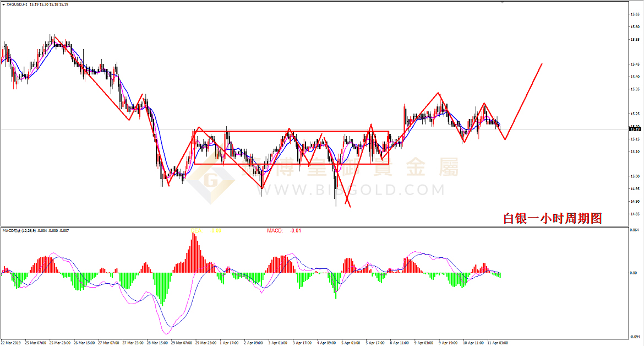Pick the 15.65 price axis value
This screenshot has width=644, height=346.
[635, 14]
